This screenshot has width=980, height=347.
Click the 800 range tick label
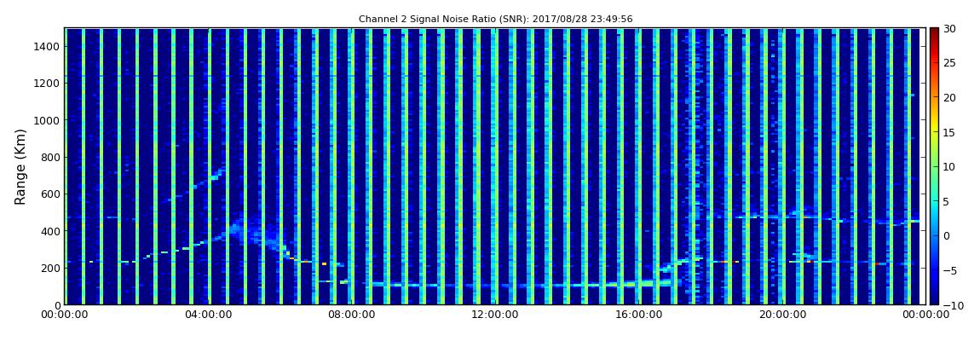pos(50,157)
